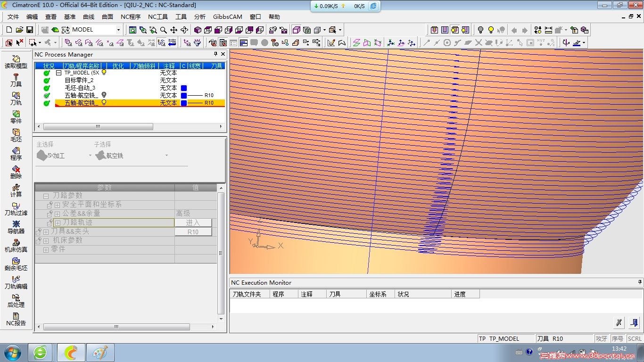Collapse the 刀路参数 parameter group
Image resolution: width=644 pixels, height=362 pixels.
point(46,196)
